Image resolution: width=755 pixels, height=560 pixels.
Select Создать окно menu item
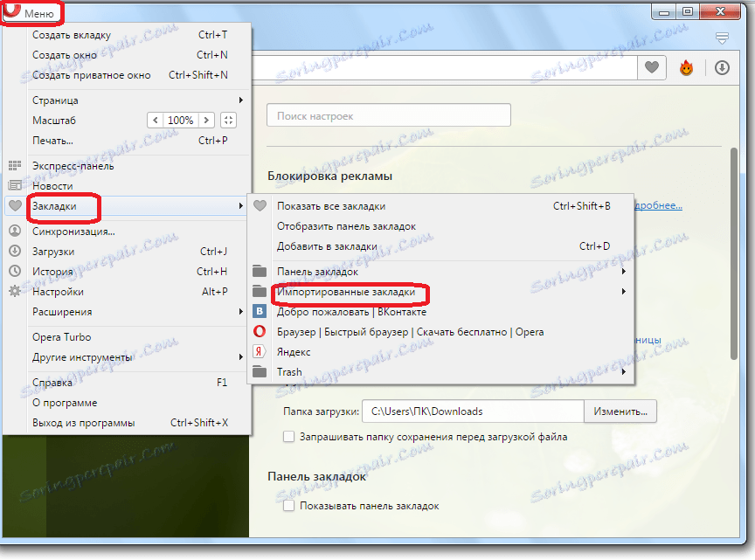(127, 55)
